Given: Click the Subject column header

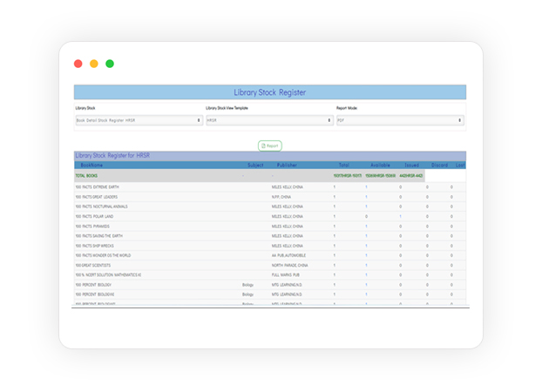Looking at the screenshot, I should 255,166.
